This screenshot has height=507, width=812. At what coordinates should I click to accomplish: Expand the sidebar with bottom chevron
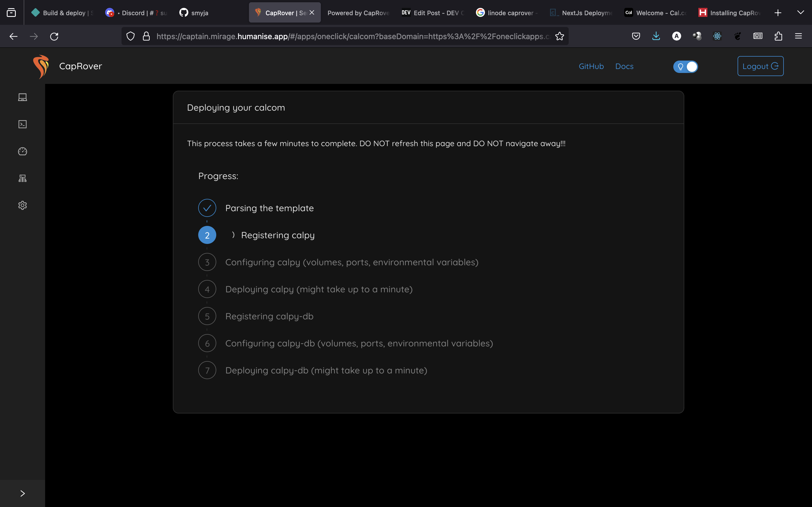(x=23, y=493)
